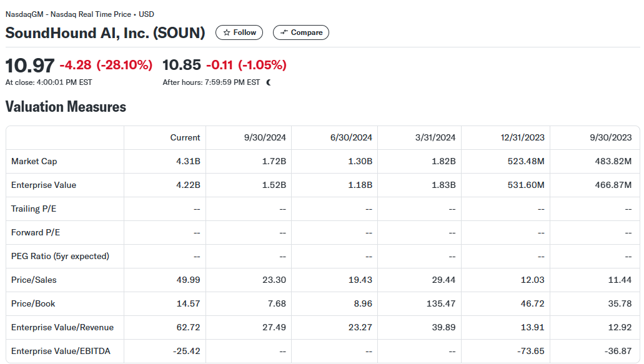Click the PEG Ratio (5yr expected) label
This screenshot has width=644, height=364.
[60, 256]
